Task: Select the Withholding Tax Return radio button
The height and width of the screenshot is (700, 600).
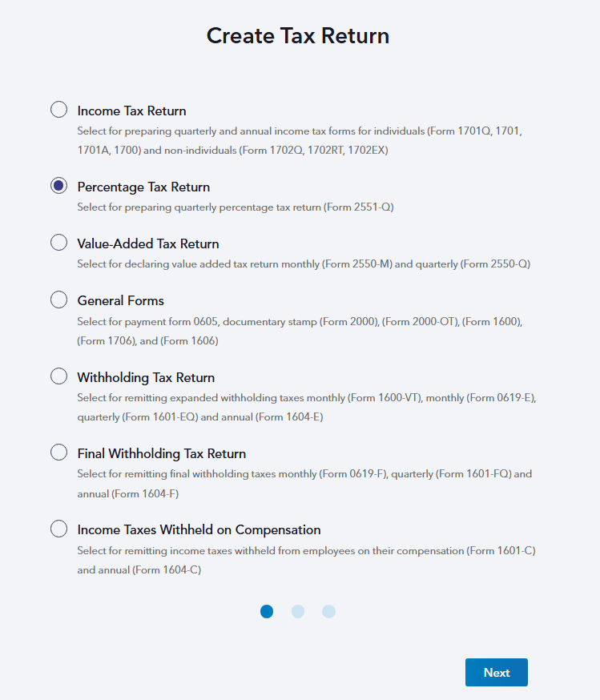Action: 58,376
